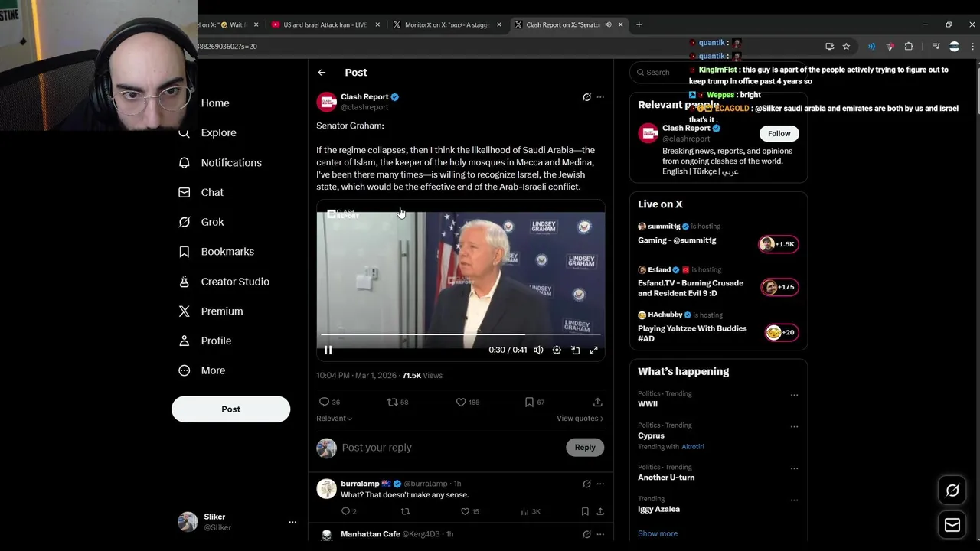Pause the Lindsey Graham video
The height and width of the screenshot is (551, 980).
click(328, 350)
